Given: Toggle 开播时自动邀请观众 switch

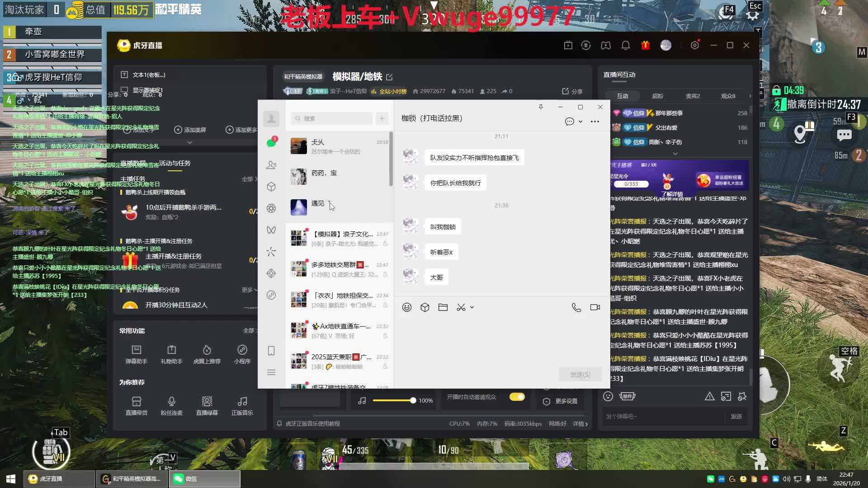Looking at the screenshot, I should coord(517,397).
